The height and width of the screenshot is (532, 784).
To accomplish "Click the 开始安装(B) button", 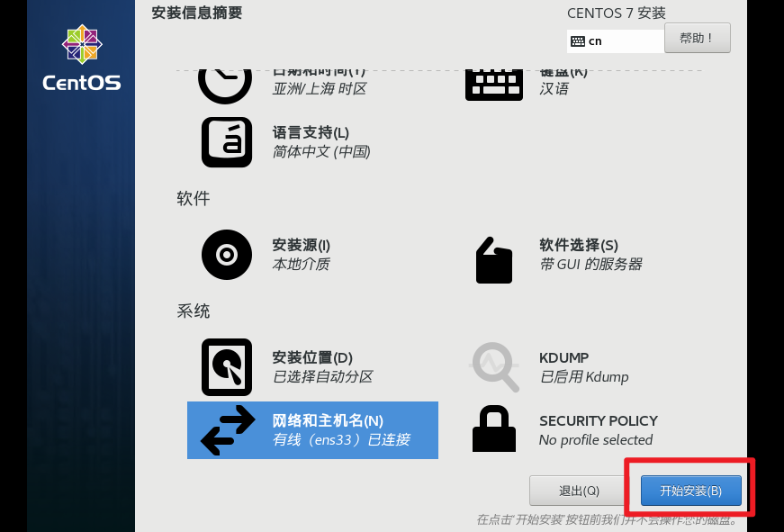I will 691,491.
